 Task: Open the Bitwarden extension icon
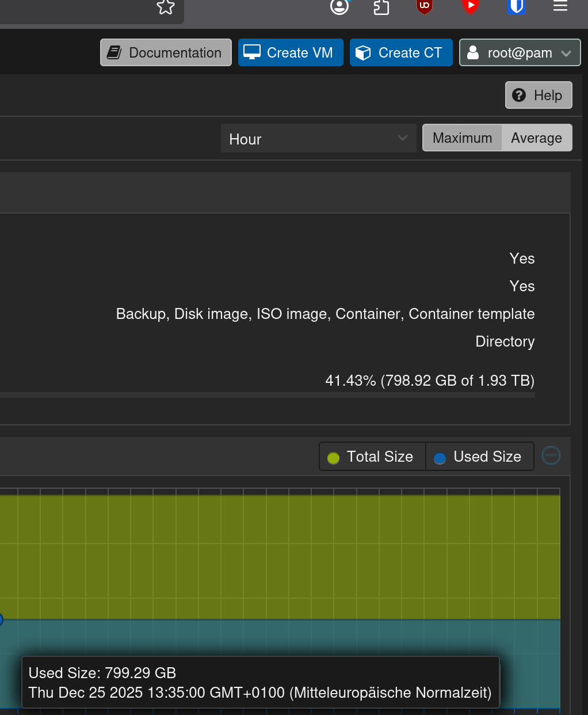pos(516,6)
